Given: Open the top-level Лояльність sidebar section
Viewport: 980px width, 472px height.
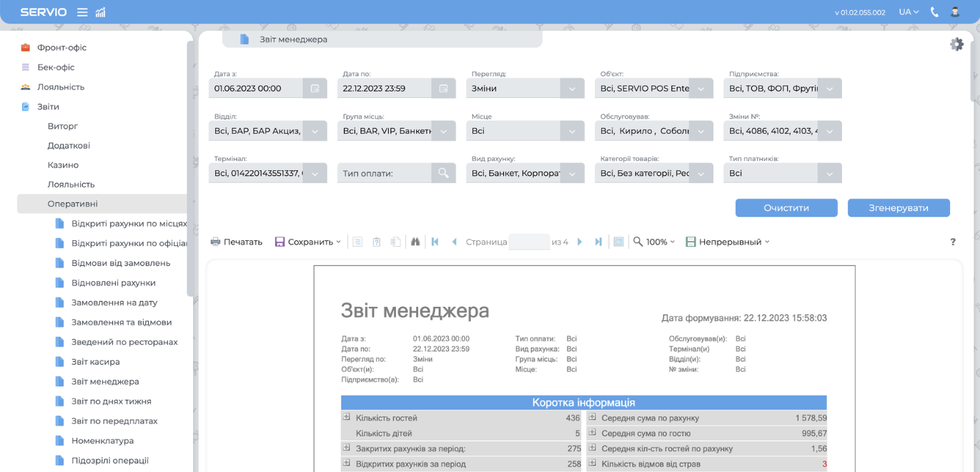Looking at the screenshot, I should 61,87.
